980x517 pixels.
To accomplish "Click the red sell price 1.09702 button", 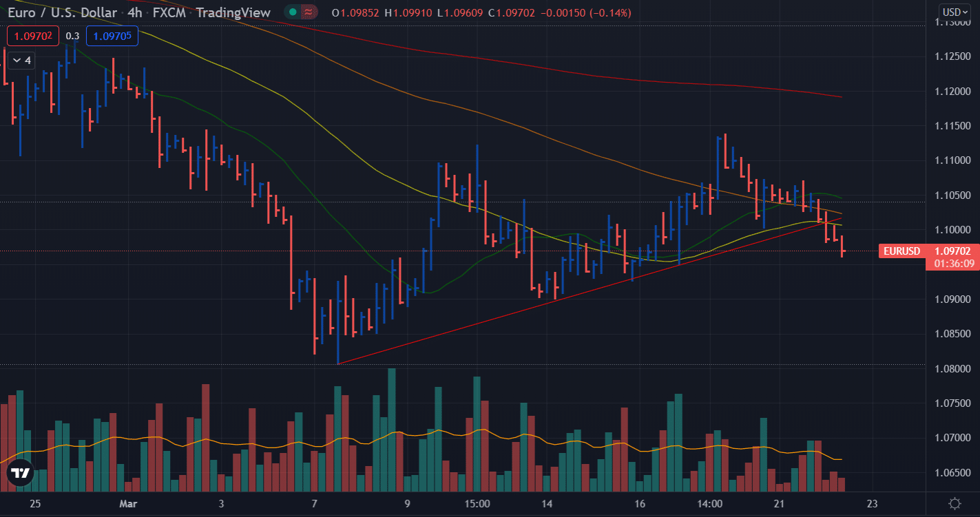I will (x=32, y=36).
